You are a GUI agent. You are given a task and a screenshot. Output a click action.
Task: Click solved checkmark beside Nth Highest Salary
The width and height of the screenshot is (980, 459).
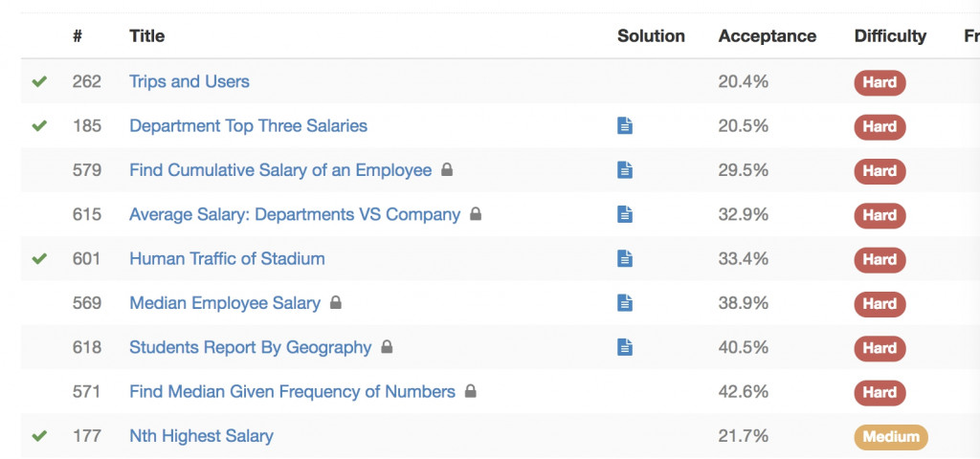pyautogui.click(x=39, y=436)
